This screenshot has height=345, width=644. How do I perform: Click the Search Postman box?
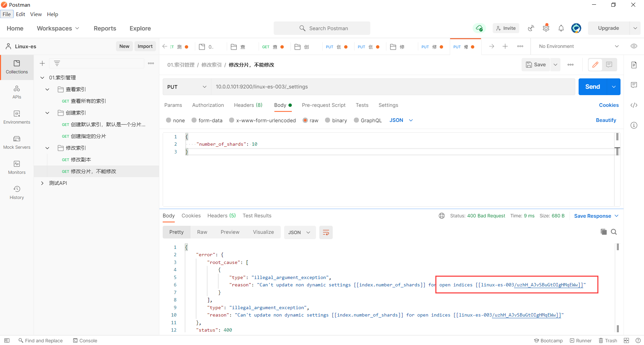322,28
